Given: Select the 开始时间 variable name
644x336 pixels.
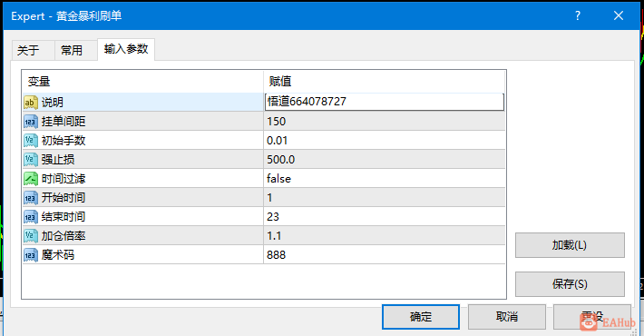Looking at the screenshot, I should pyautogui.click(x=63, y=198).
